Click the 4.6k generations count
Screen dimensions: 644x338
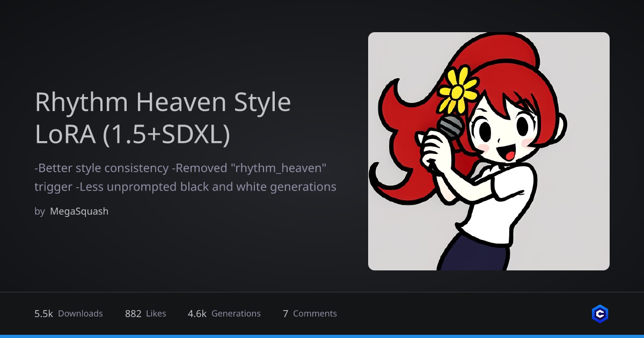tap(197, 314)
